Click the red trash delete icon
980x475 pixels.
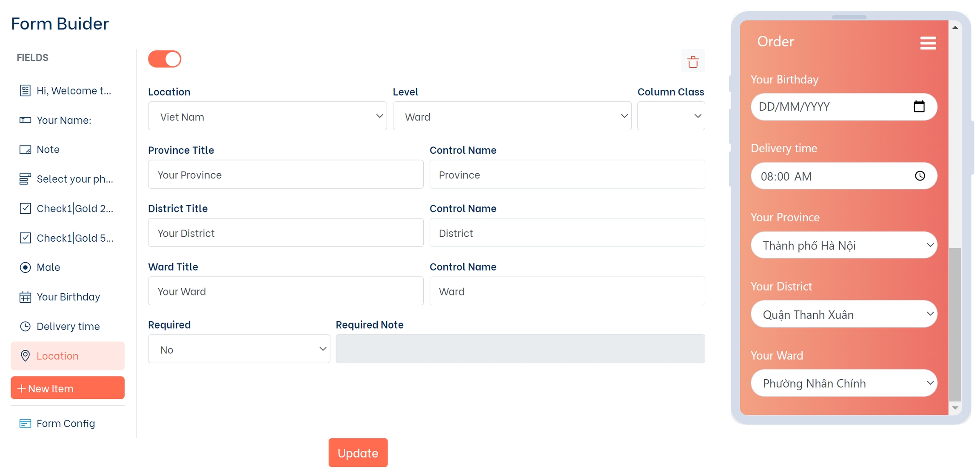click(x=692, y=62)
